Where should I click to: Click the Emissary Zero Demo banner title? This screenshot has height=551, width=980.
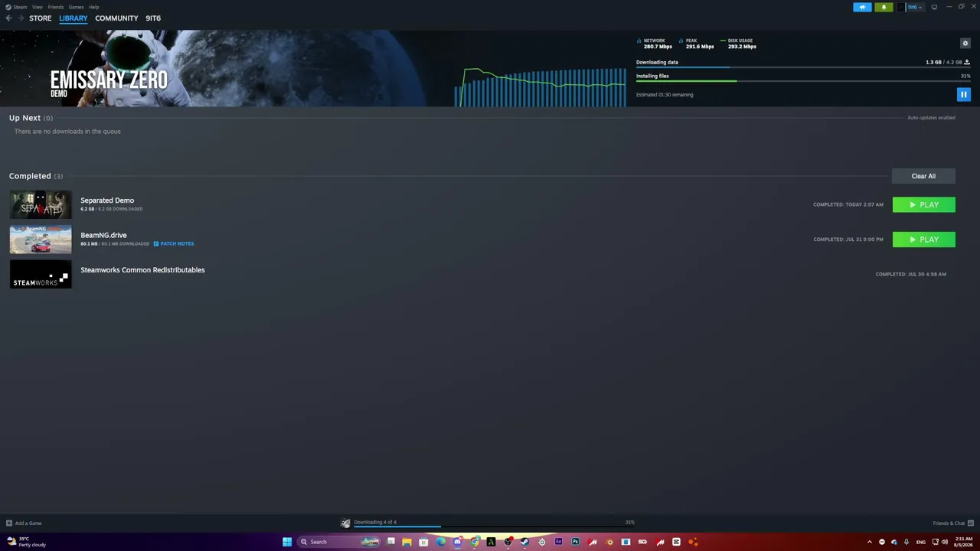(x=109, y=83)
